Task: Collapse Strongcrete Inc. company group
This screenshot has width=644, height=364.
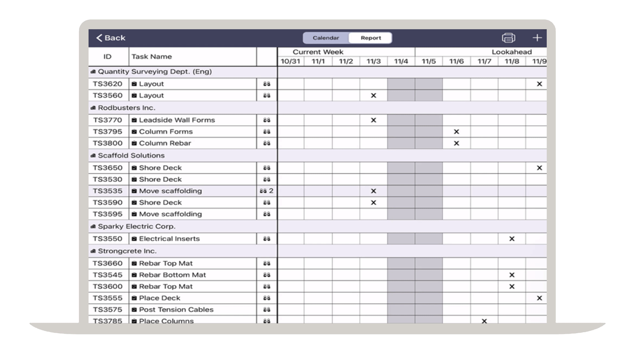Action: [127, 251]
